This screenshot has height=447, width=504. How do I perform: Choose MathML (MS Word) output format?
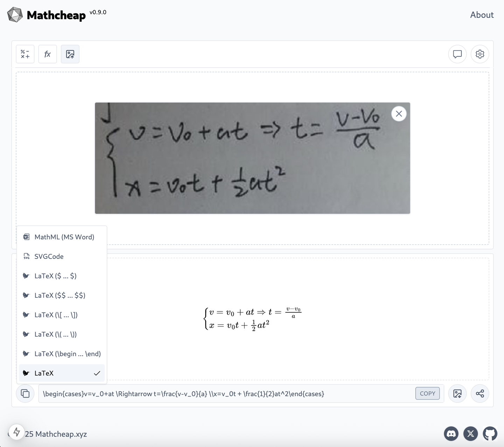click(62, 237)
